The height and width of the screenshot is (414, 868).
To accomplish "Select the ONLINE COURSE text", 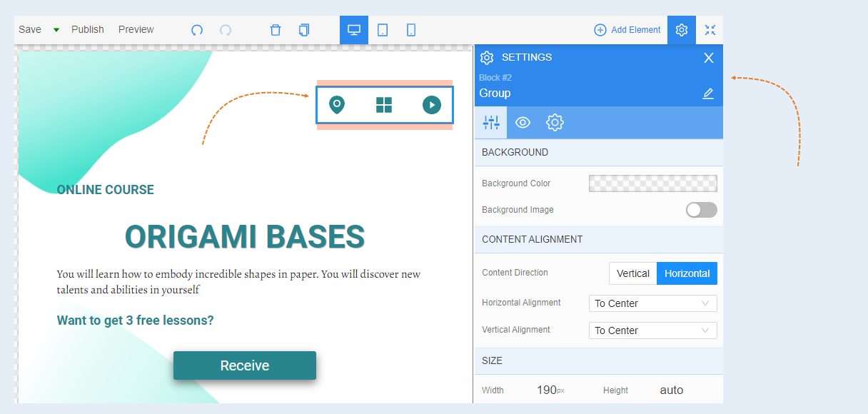I will (x=106, y=190).
